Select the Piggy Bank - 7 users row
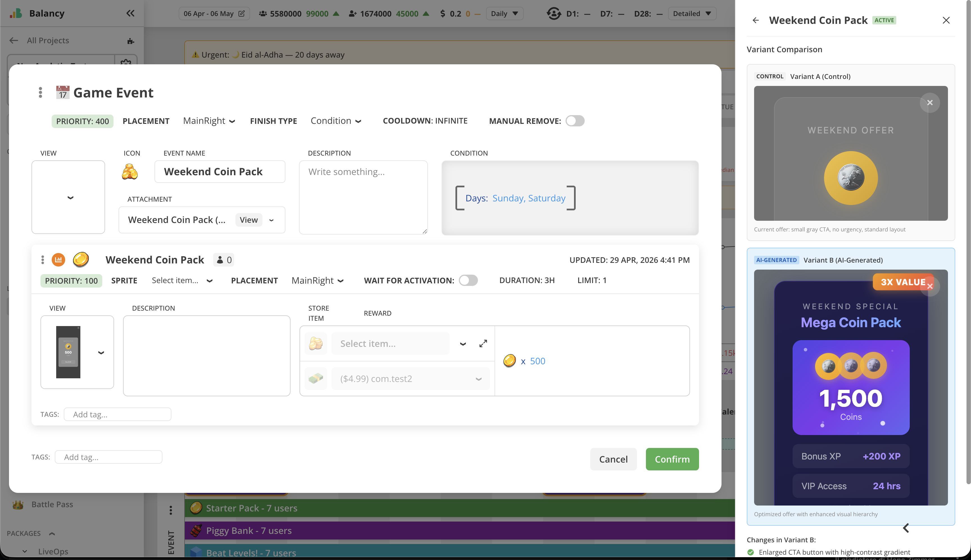The width and height of the screenshot is (971, 560). 460,531
